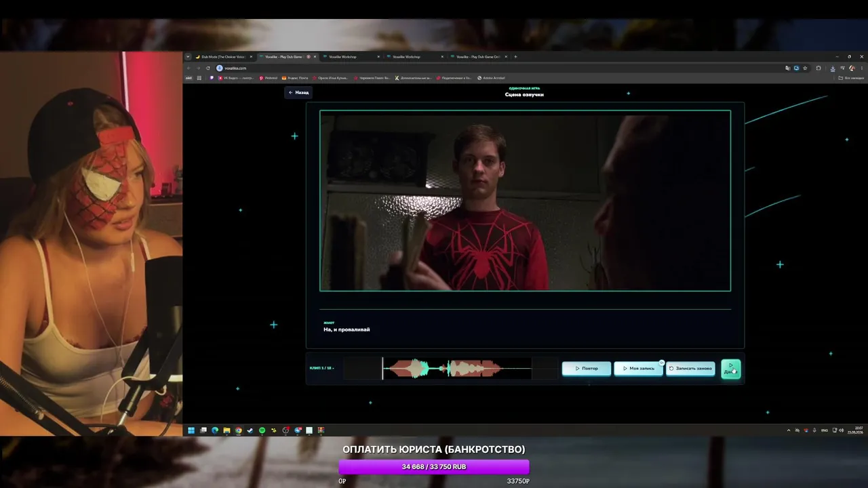Switch to the last Voxalike Play Dub Game tab

[479, 57]
